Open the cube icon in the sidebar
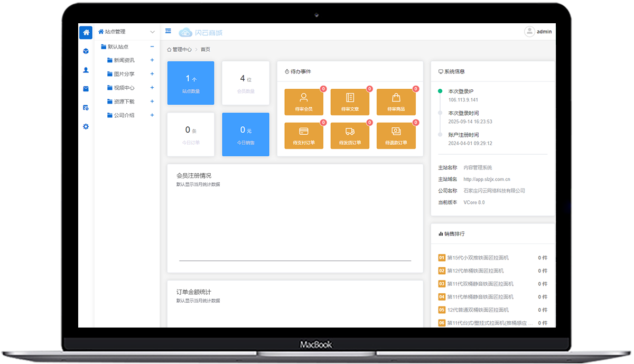Viewport: 634px width, 364px height. [86, 51]
